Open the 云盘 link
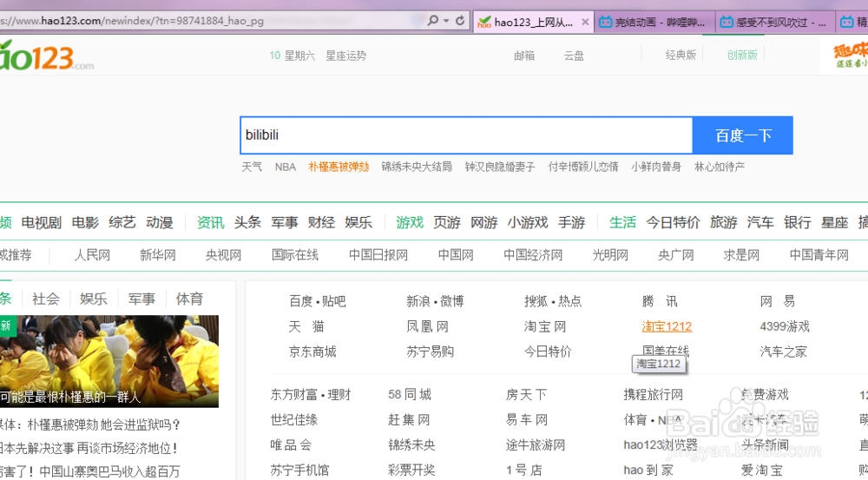The width and height of the screenshot is (868, 480). click(574, 56)
